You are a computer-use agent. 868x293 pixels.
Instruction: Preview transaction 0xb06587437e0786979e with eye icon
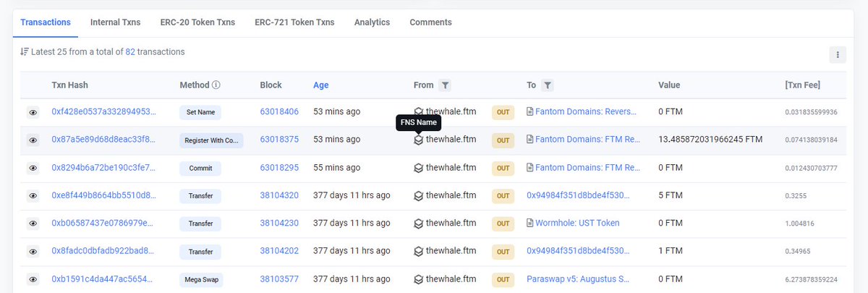(x=33, y=224)
